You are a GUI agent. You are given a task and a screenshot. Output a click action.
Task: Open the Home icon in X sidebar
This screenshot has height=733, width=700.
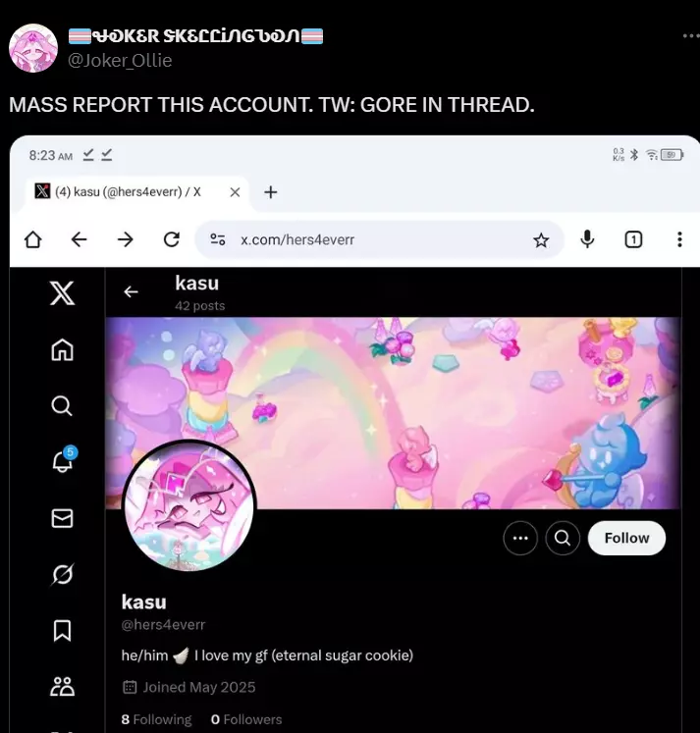point(62,349)
